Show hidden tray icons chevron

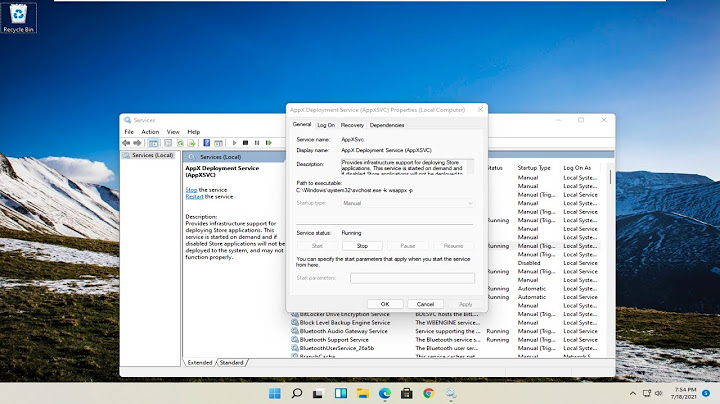tap(633, 393)
